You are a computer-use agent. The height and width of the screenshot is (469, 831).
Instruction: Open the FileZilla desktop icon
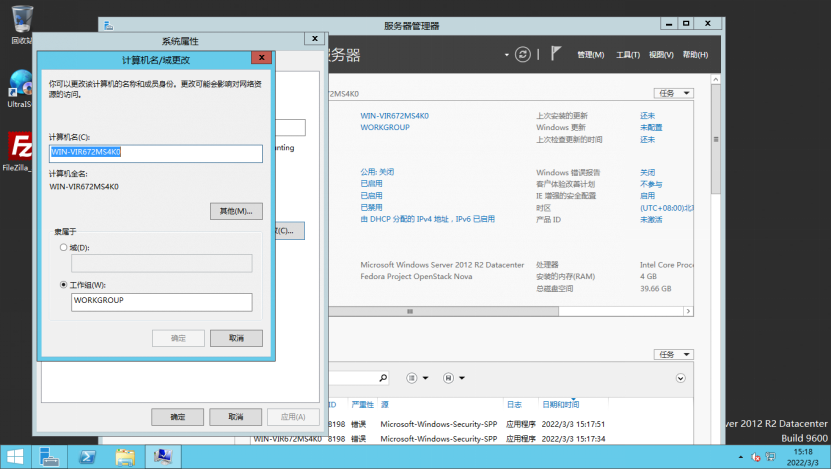pyautogui.click(x=20, y=152)
